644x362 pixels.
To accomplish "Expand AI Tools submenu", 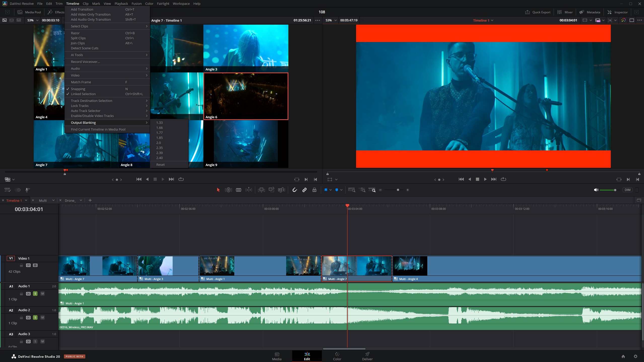I will (107, 55).
